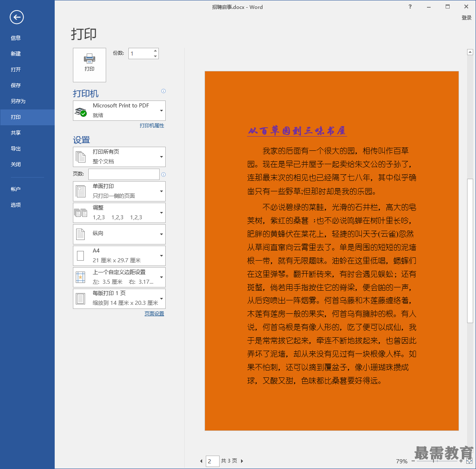476x469 pixels.
Task: Click the zoom to page icon
Action: click(x=470, y=461)
